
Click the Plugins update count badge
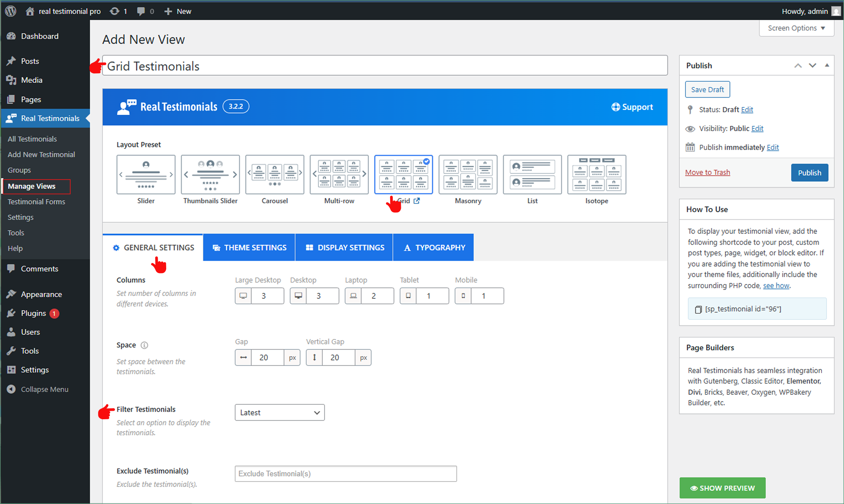pyautogui.click(x=54, y=313)
